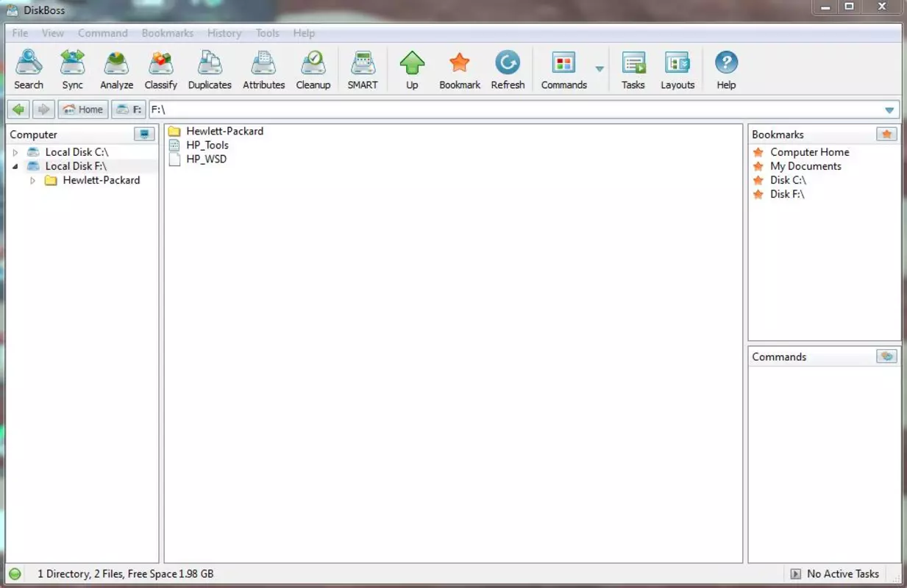This screenshot has height=588, width=907.
Task: Open the Help toolbar icon
Action: pos(726,70)
